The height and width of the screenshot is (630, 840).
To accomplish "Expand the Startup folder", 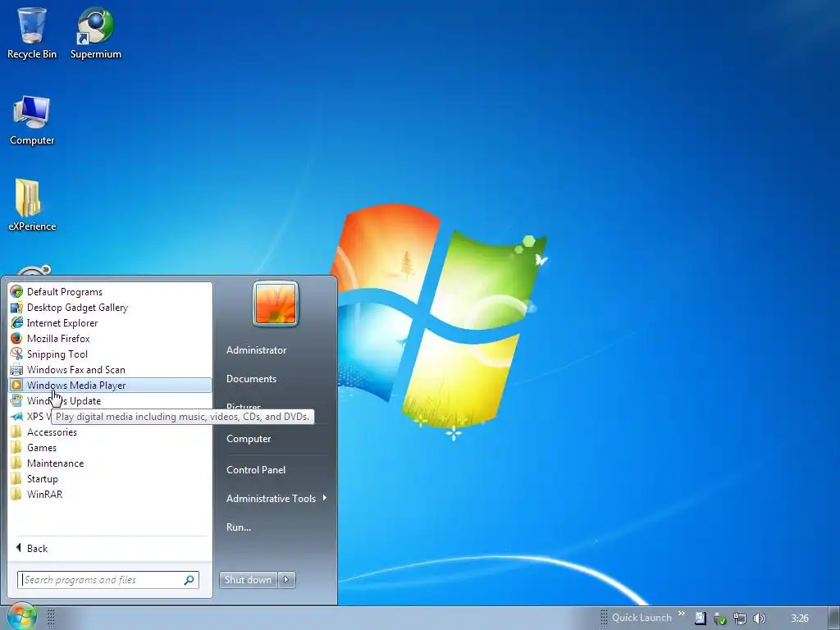I will click(x=110, y=478).
